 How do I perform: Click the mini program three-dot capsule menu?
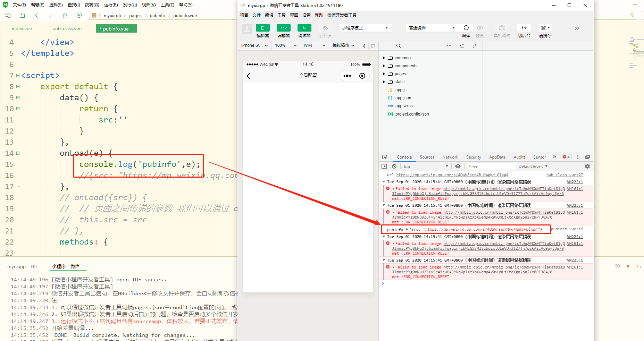[347, 76]
